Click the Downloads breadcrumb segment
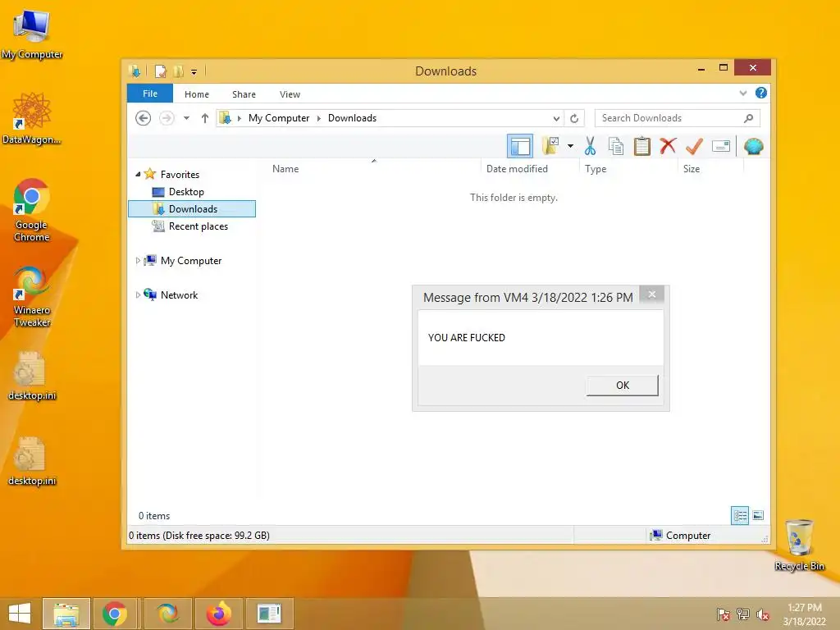The image size is (840, 630). (352, 118)
